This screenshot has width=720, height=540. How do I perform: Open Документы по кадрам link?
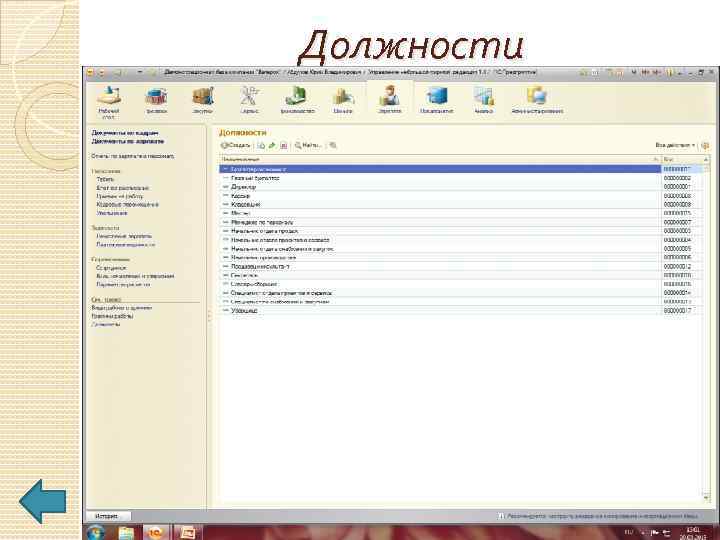pyautogui.click(x=125, y=133)
